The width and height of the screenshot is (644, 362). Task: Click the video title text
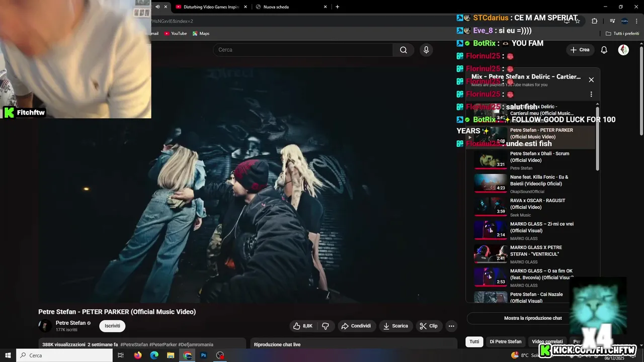tap(117, 312)
